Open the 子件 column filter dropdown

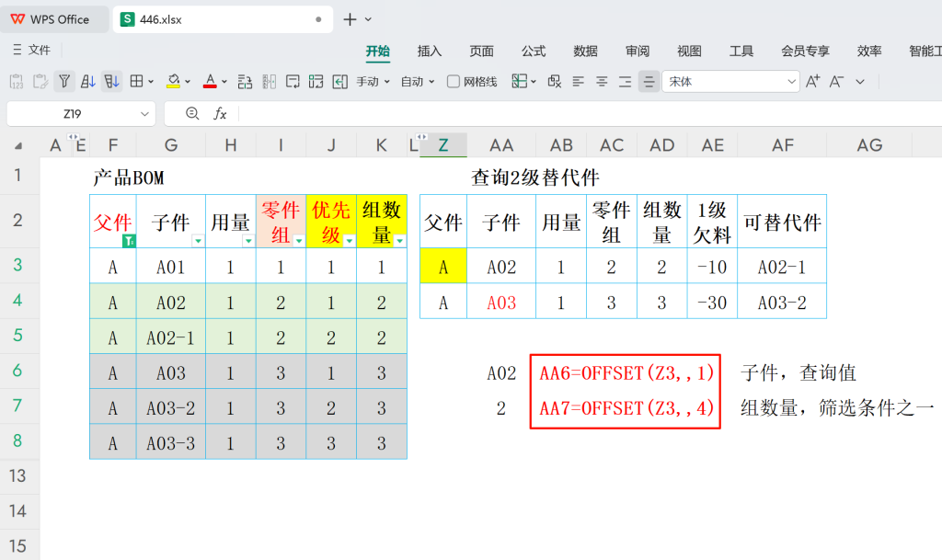(x=198, y=241)
